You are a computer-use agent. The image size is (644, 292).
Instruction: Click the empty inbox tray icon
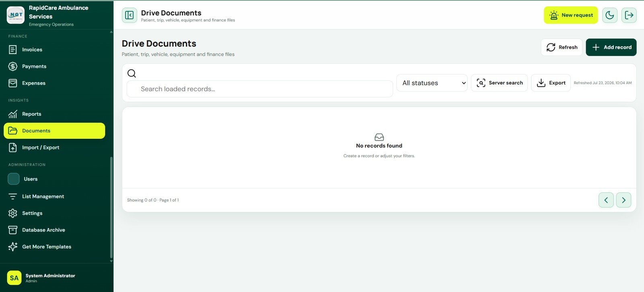point(379,137)
